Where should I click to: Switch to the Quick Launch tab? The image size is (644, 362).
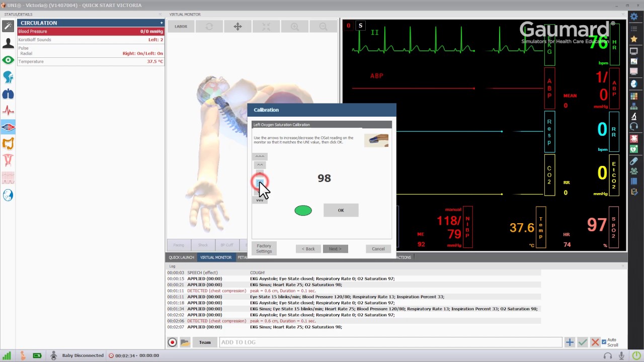[181, 257]
